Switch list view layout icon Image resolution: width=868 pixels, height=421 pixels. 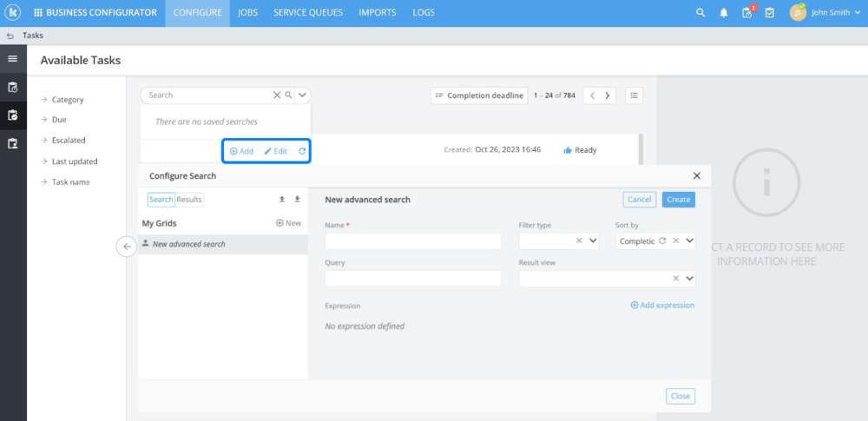coord(634,95)
